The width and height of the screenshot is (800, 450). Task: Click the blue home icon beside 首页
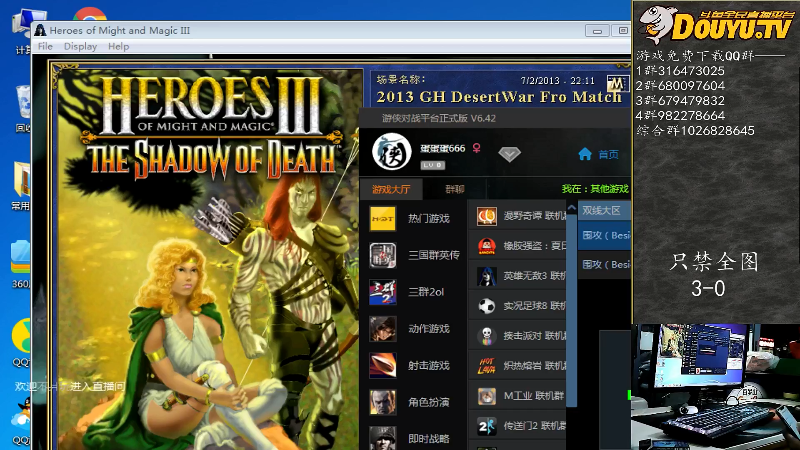pos(585,154)
